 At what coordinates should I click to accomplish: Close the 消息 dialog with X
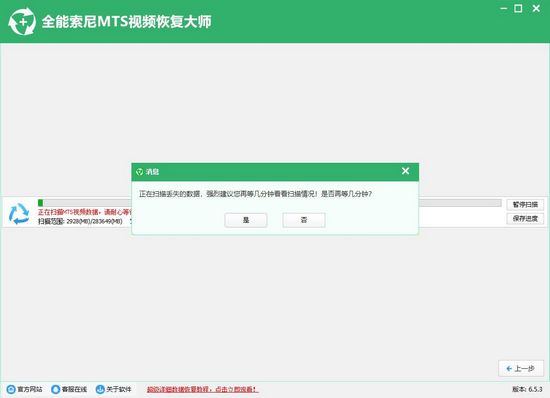pos(405,171)
